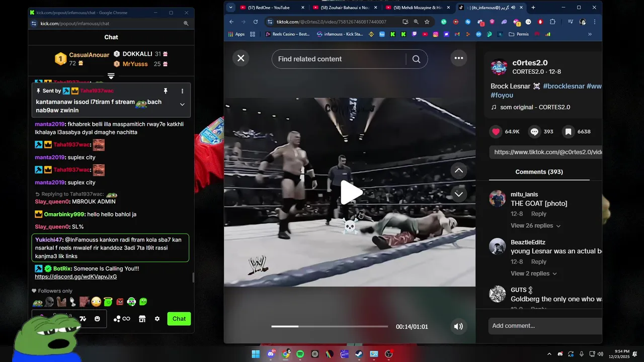Open the BotRix discord.gg invite link
This screenshot has height=362, width=644.
pyautogui.click(x=76, y=277)
